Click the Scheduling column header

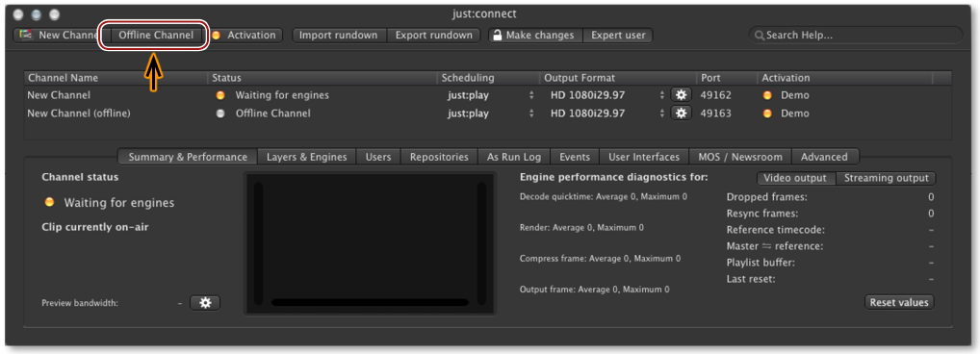click(489, 78)
